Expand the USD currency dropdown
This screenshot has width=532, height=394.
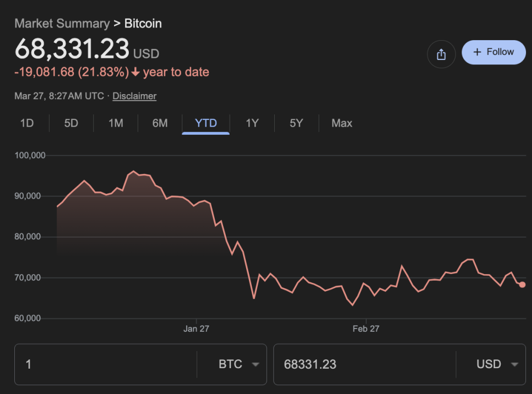(x=497, y=364)
